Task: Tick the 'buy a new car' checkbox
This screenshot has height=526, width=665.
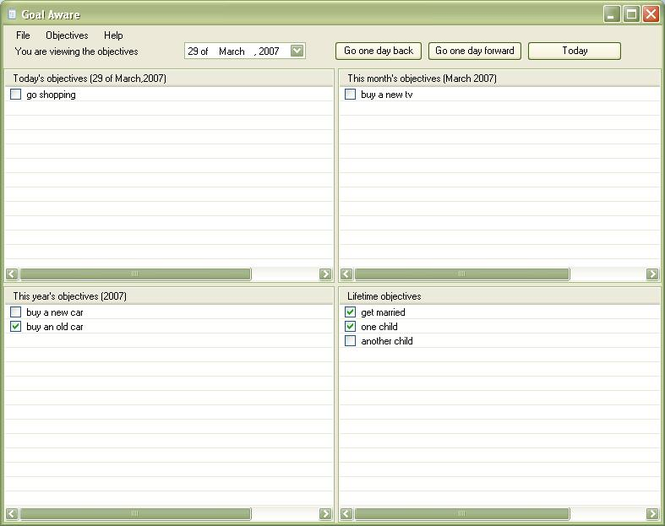Action: point(16,312)
